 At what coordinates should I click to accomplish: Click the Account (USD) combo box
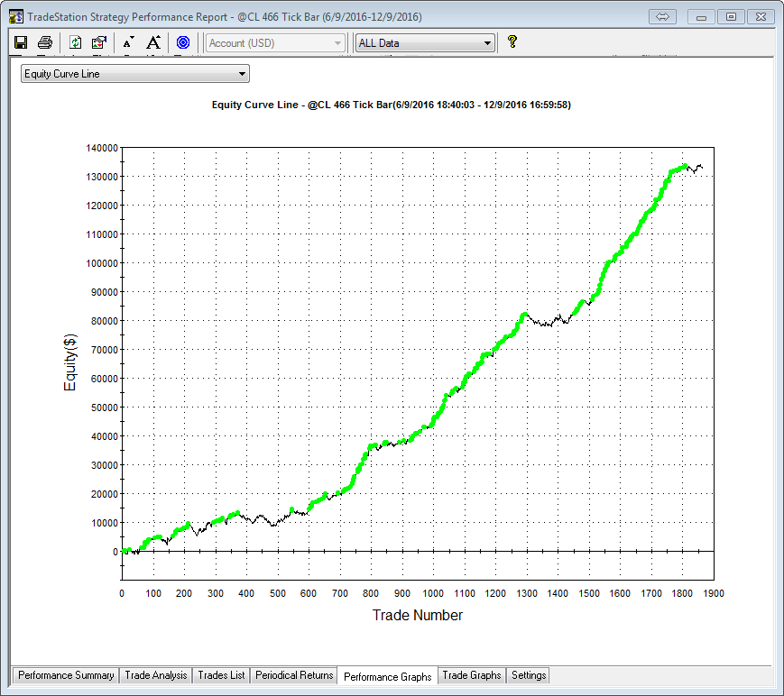[x=275, y=42]
